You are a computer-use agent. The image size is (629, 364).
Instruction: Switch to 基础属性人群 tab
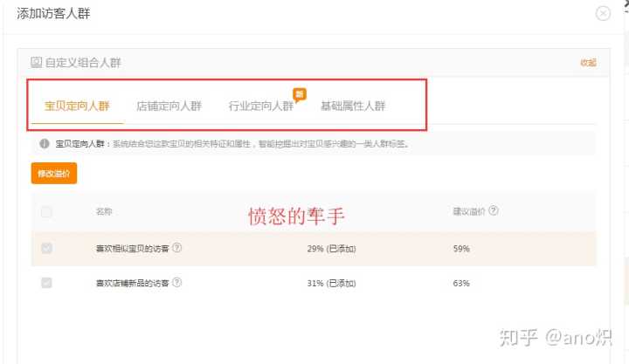[x=353, y=106]
